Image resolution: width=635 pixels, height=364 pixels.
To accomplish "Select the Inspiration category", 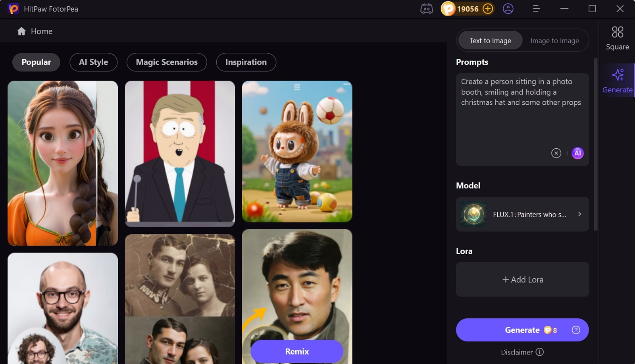I will point(246,62).
